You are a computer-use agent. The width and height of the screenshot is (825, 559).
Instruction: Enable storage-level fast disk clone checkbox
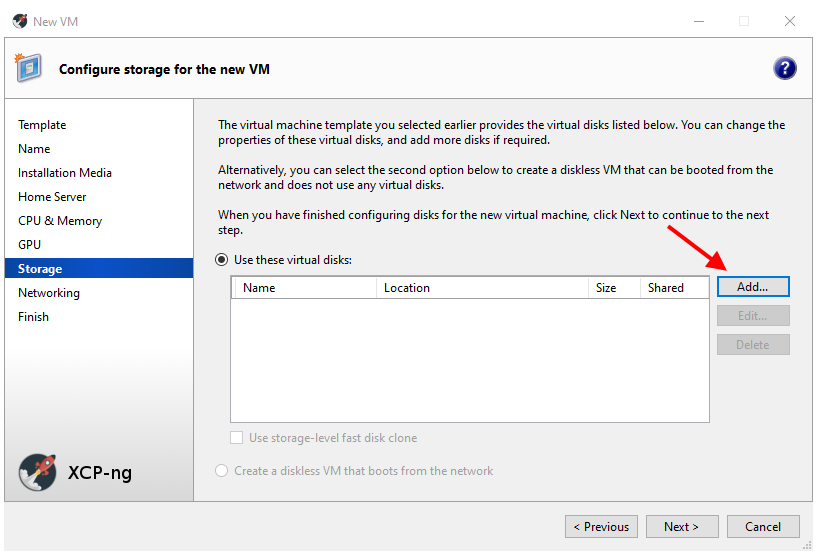point(237,438)
